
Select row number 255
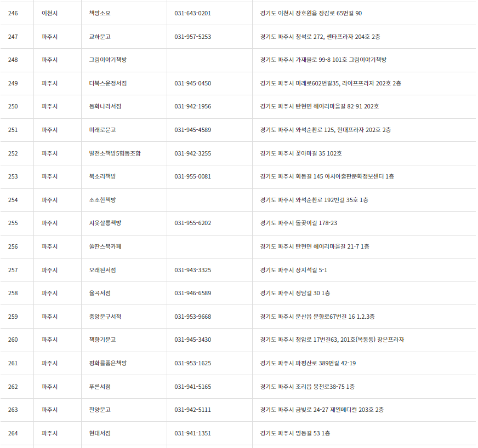pyautogui.click(x=13, y=223)
